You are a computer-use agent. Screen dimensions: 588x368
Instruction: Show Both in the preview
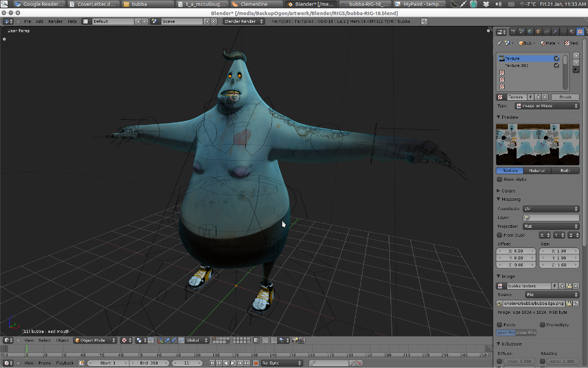(x=565, y=171)
